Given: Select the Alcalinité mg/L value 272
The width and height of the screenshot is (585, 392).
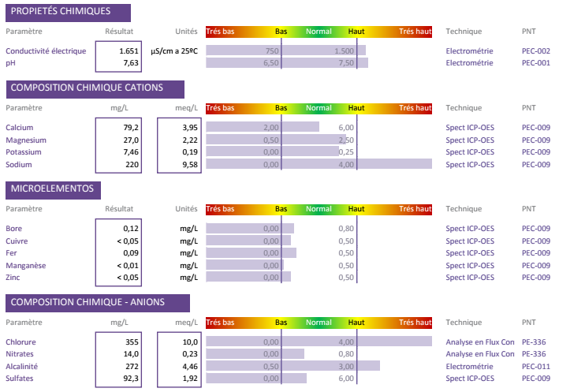Looking at the screenshot, I should tap(131, 367).
